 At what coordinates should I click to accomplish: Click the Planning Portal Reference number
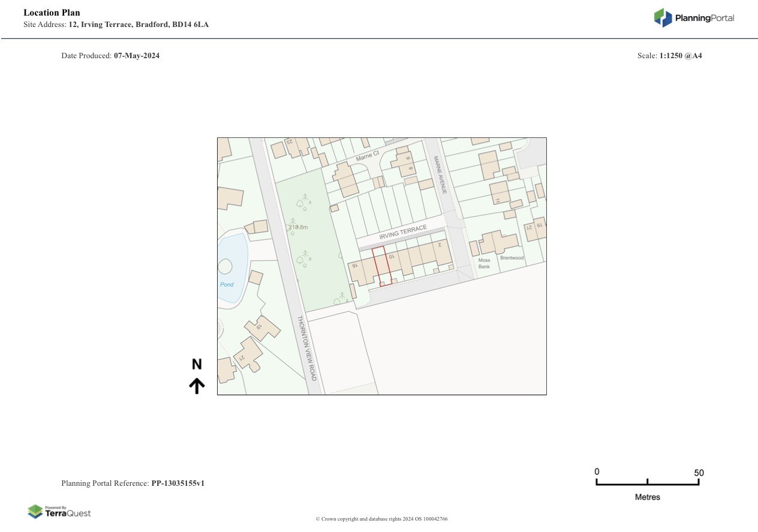178,483
